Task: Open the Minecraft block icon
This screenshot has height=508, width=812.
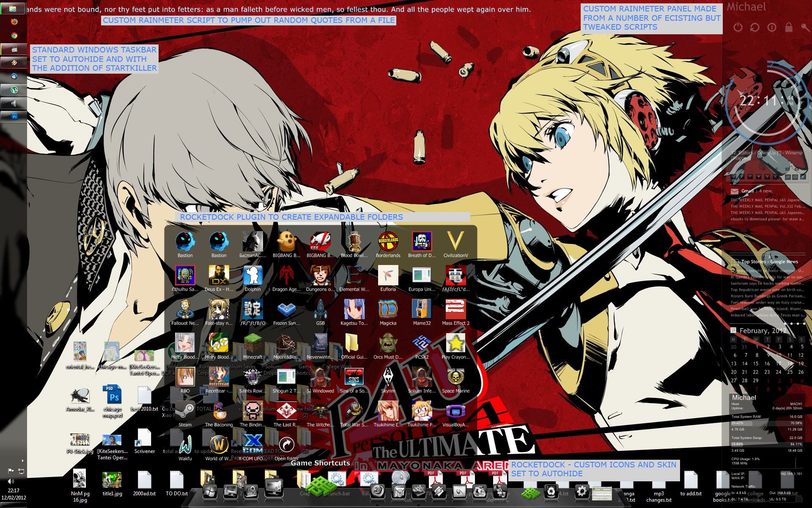Action: (252, 346)
